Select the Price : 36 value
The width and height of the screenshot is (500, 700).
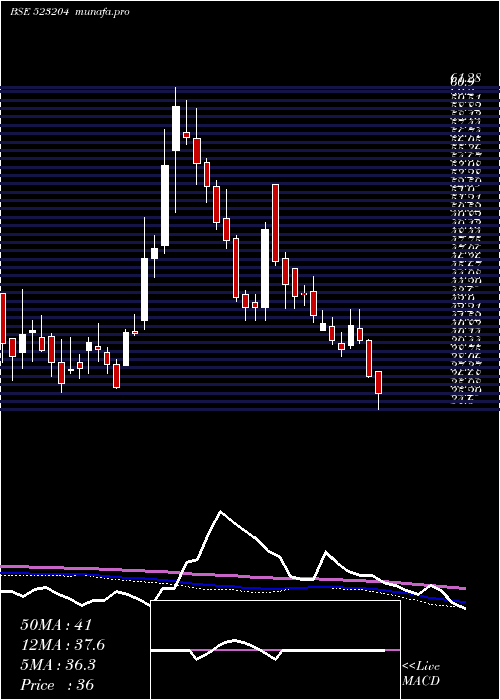pyautogui.click(x=57, y=684)
